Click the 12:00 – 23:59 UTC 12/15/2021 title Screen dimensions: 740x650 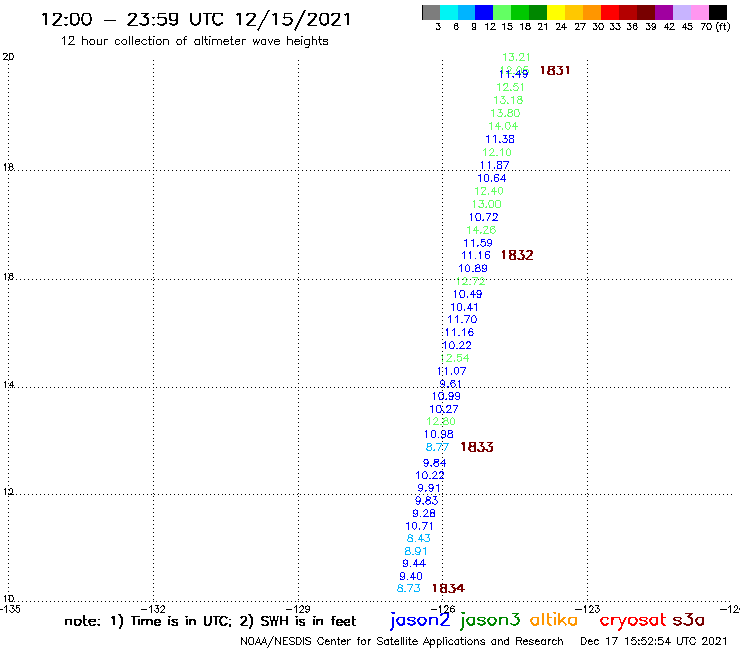(196, 19)
